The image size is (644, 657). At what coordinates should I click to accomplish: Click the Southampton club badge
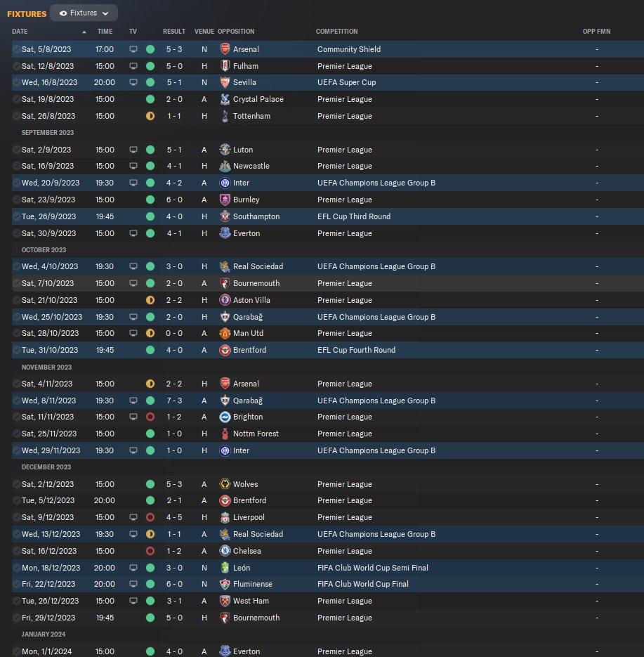click(225, 216)
